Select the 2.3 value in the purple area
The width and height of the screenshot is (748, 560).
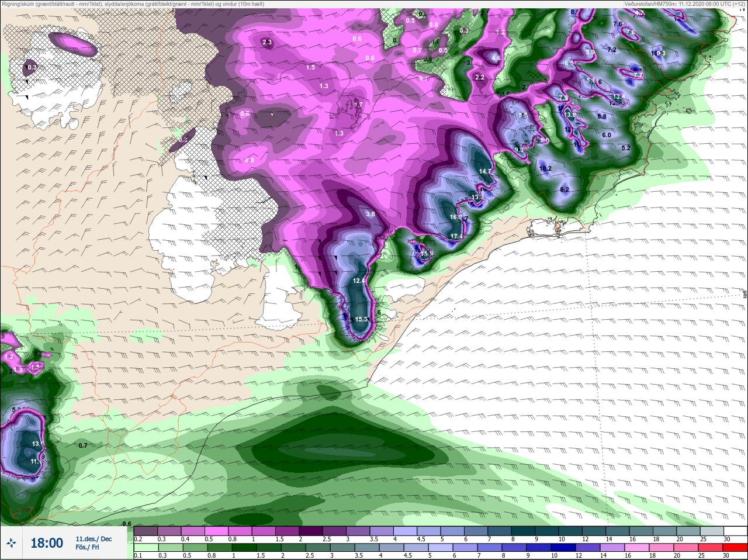point(268,42)
